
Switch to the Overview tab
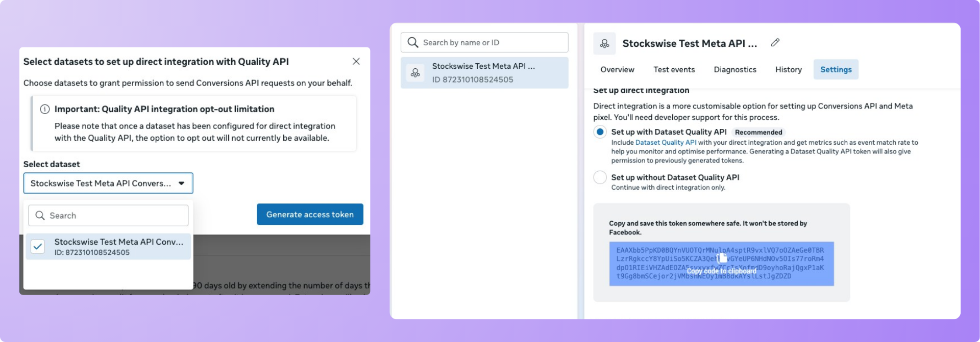617,69
